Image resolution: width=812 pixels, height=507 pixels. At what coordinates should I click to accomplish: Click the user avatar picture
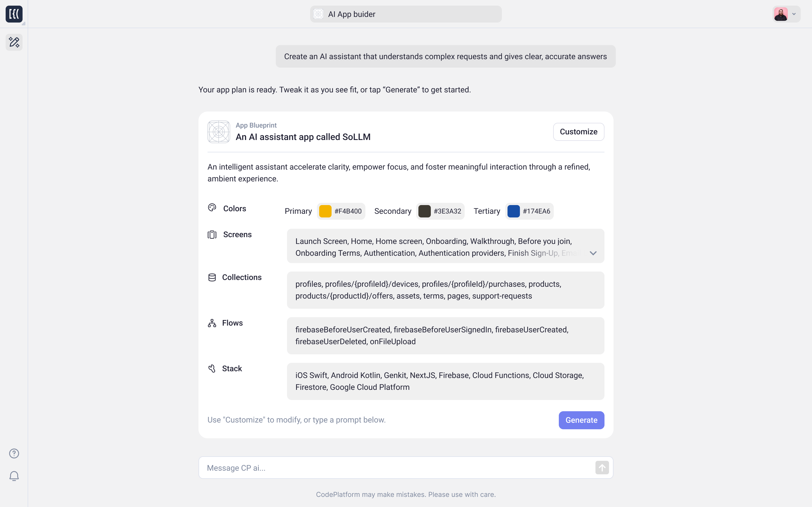click(x=781, y=14)
